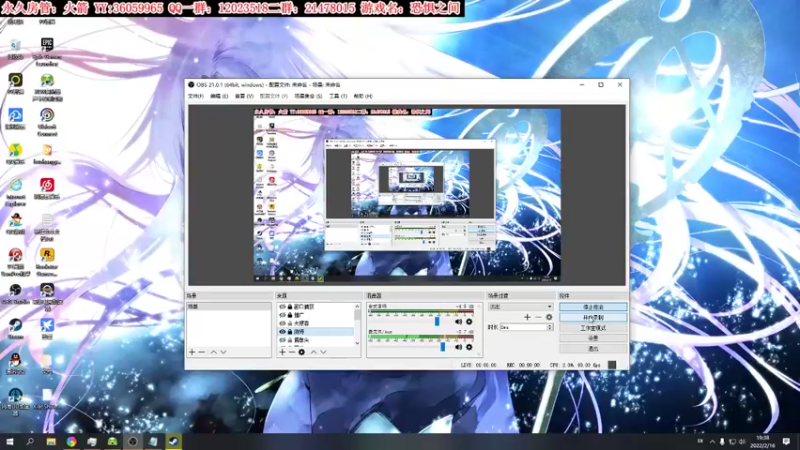Open 帮助(H) menu in OBS
800x450 pixels.
point(363,96)
